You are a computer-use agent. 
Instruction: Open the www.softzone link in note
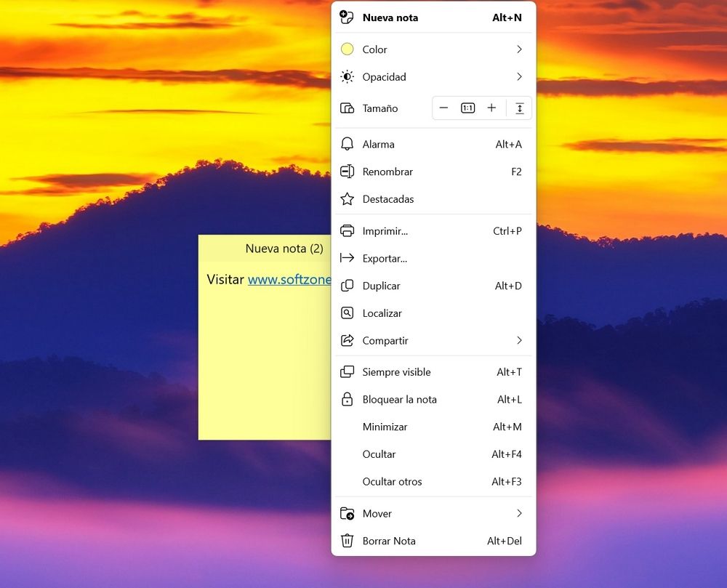[x=289, y=280]
